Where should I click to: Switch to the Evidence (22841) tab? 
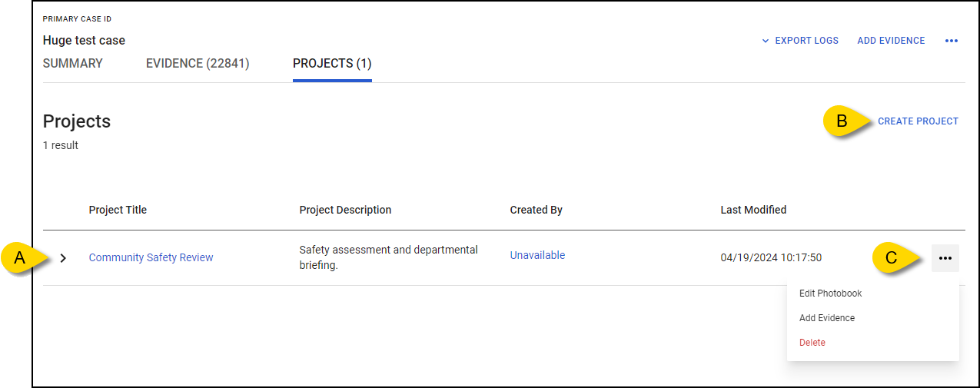(x=198, y=64)
